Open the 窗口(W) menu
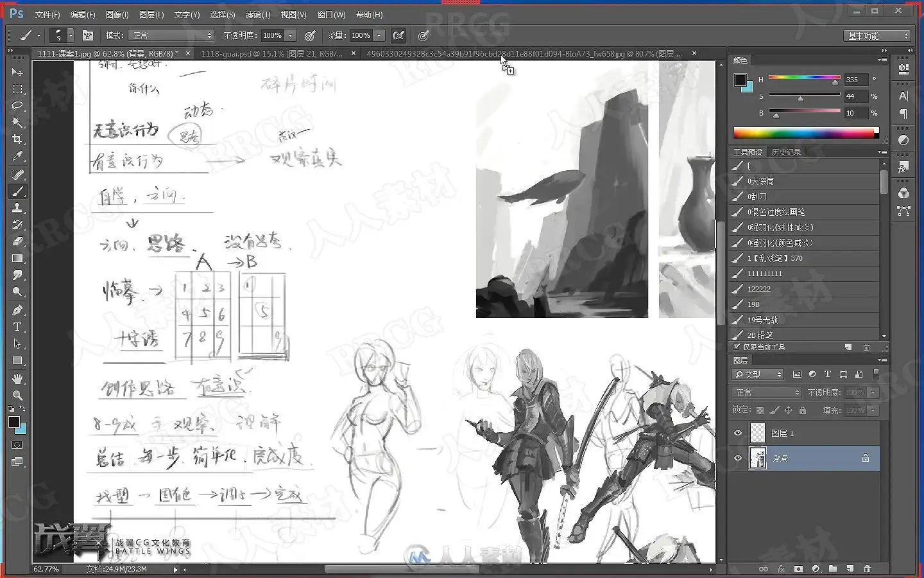924x578 pixels. 331,14
